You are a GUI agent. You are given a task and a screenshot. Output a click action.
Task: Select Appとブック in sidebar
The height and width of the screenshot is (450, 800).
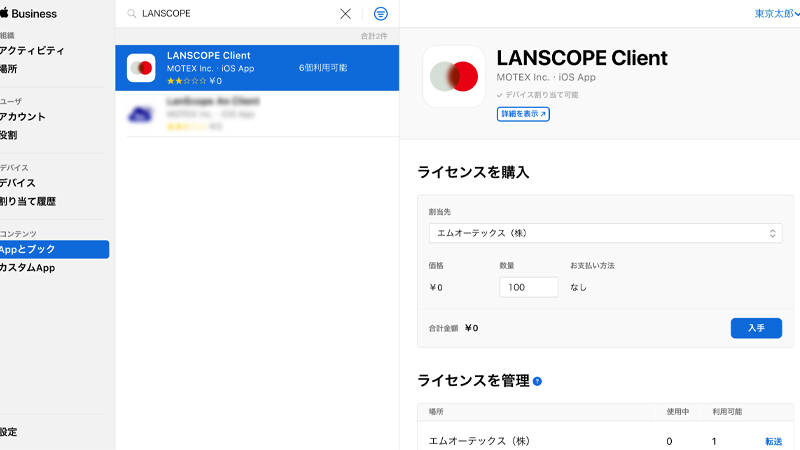[x=54, y=249]
